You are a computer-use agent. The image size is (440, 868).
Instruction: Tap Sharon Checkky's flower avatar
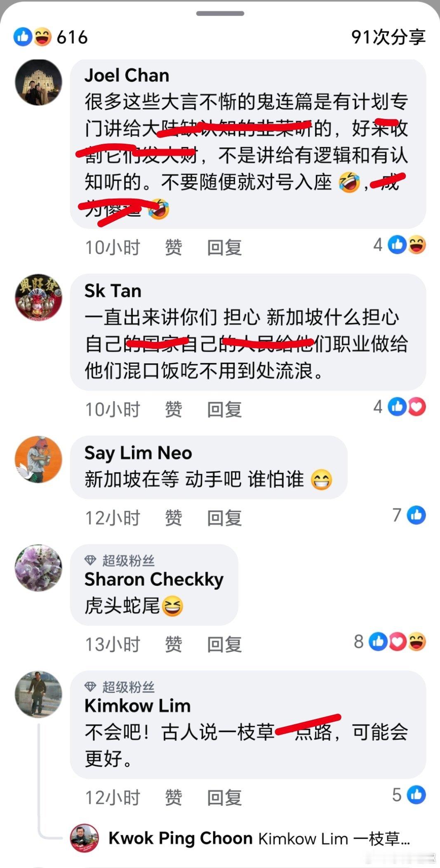pos(38,568)
